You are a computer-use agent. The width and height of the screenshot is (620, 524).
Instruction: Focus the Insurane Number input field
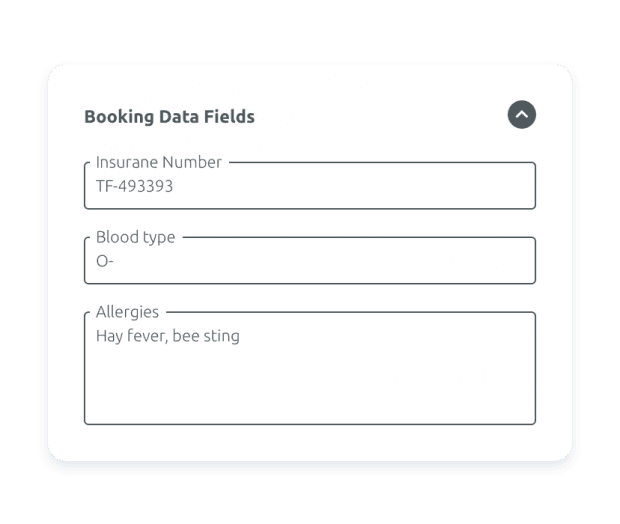click(x=309, y=186)
